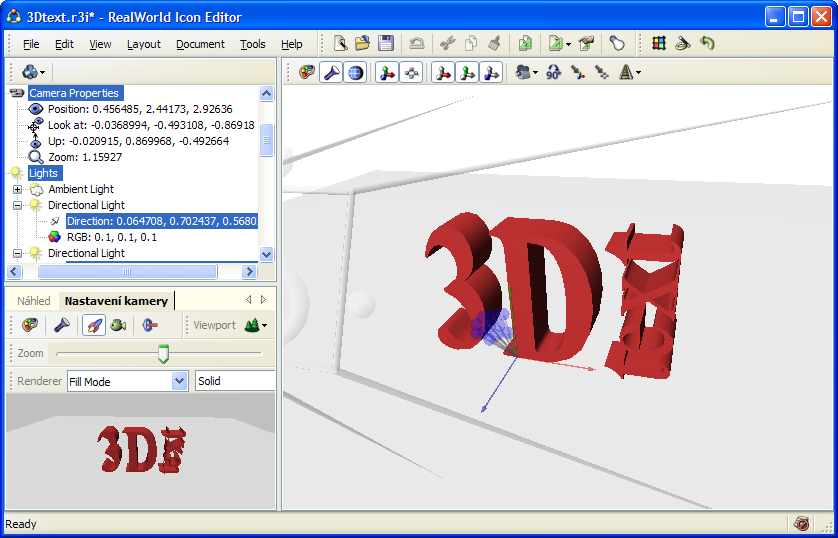The width and height of the screenshot is (838, 538).
Task: Click the tree horizontal scrollbar thumb
Action: (x=127, y=271)
